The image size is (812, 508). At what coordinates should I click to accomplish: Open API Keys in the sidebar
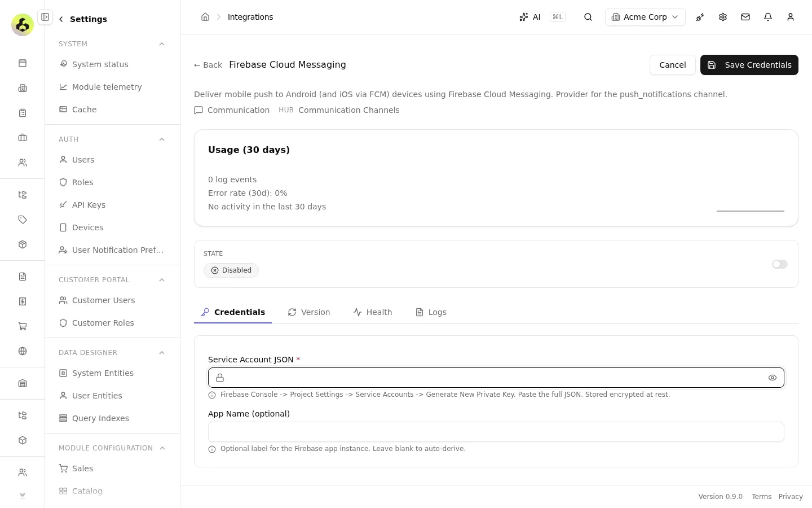[x=113, y=205]
